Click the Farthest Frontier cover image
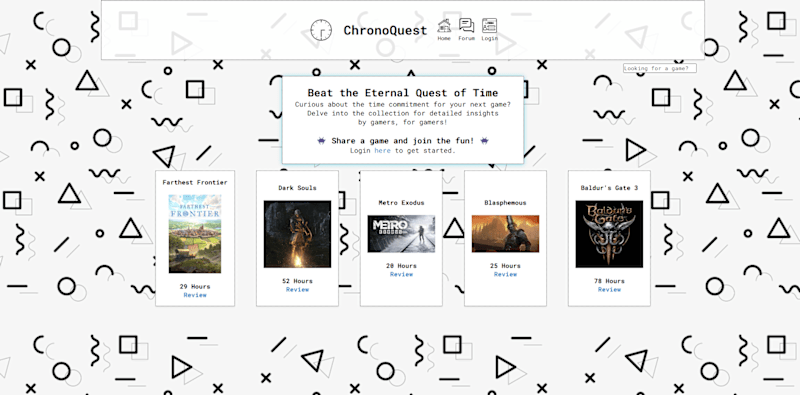The image size is (800, 395). (195, 234)
